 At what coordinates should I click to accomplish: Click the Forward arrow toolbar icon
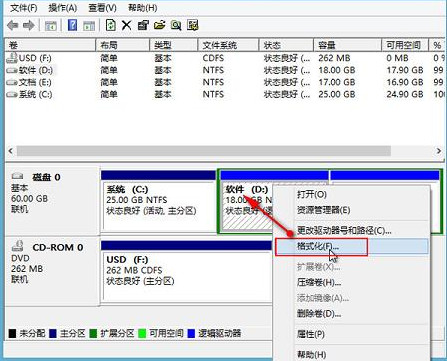(29, 25)
